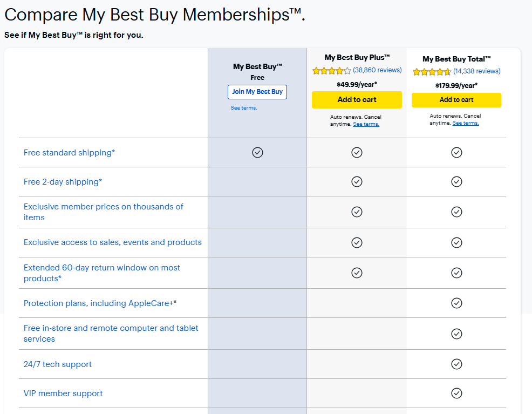The image size is (532, 414).
Task: Click Free 2-day shipping checkmark in Plus column
Action: tap(357, 182)
